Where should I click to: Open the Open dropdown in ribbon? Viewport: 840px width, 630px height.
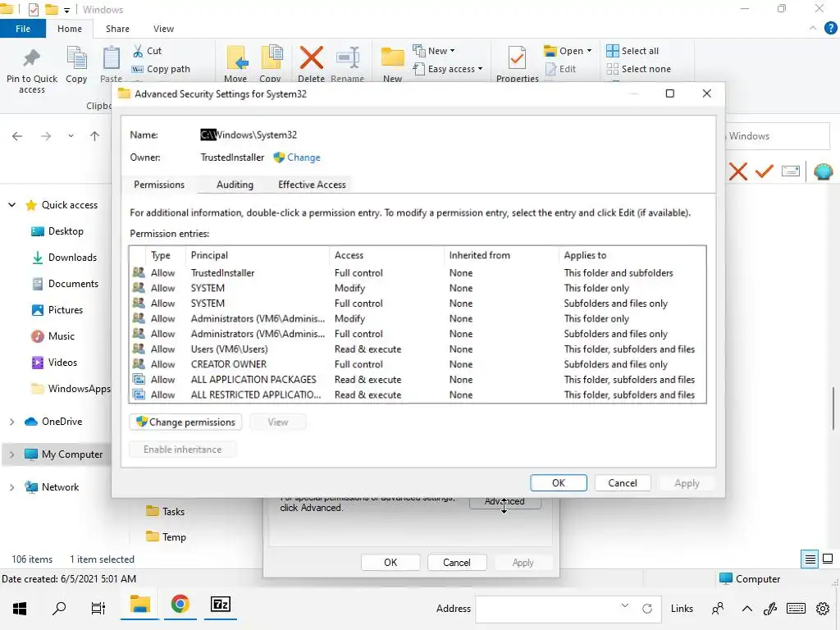point(568,51)
